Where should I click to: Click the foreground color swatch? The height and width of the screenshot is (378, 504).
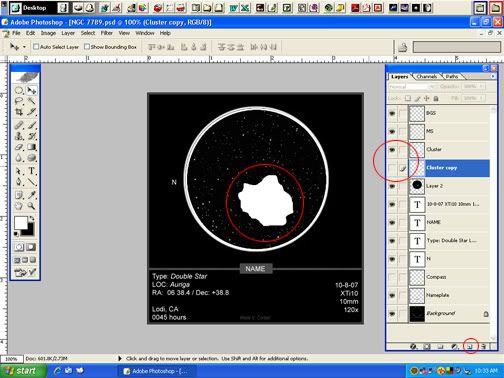coord(21,223)
